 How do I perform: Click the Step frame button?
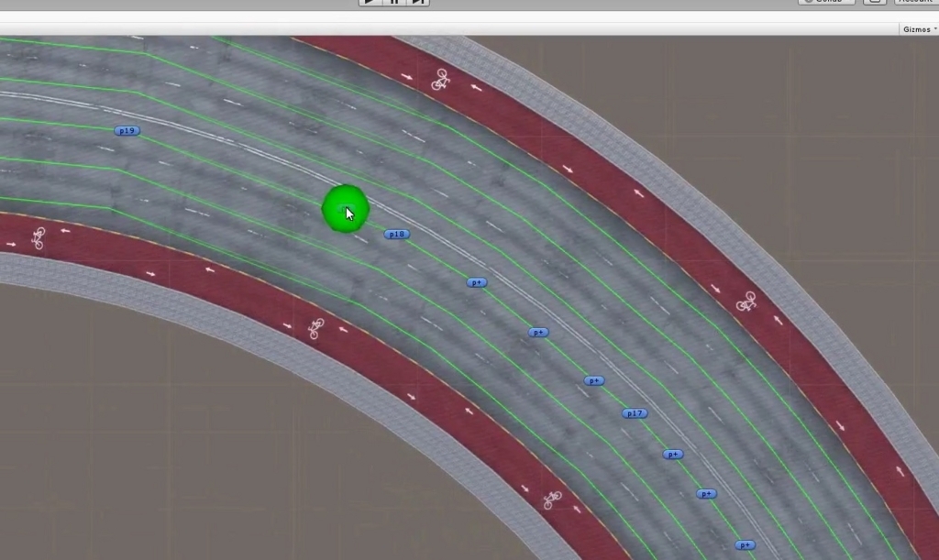(x=418, y=3)
